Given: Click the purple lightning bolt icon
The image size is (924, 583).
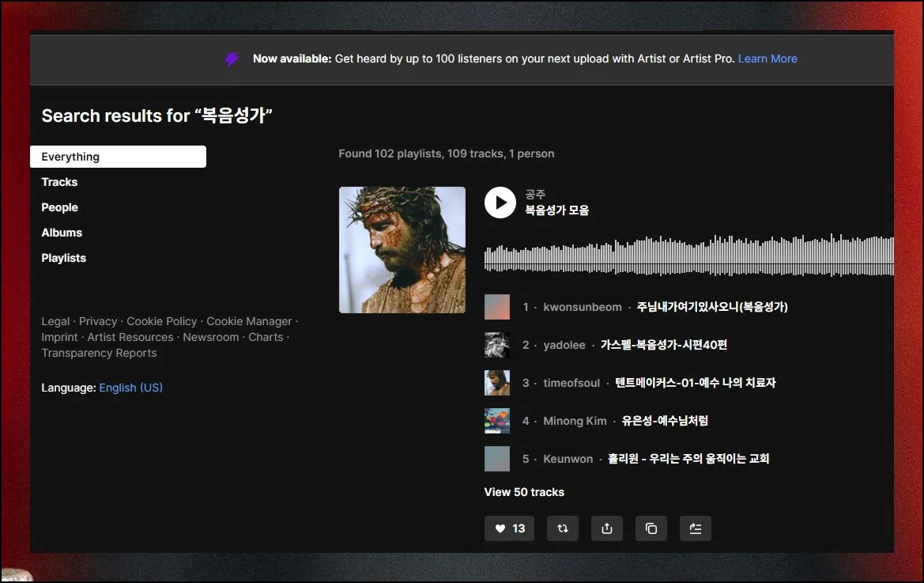Looking at the screenshot, I should coord(232,59).
